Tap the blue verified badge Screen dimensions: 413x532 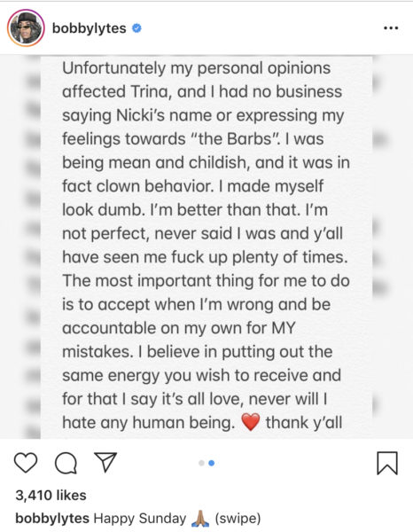click(x=136, y=28)
